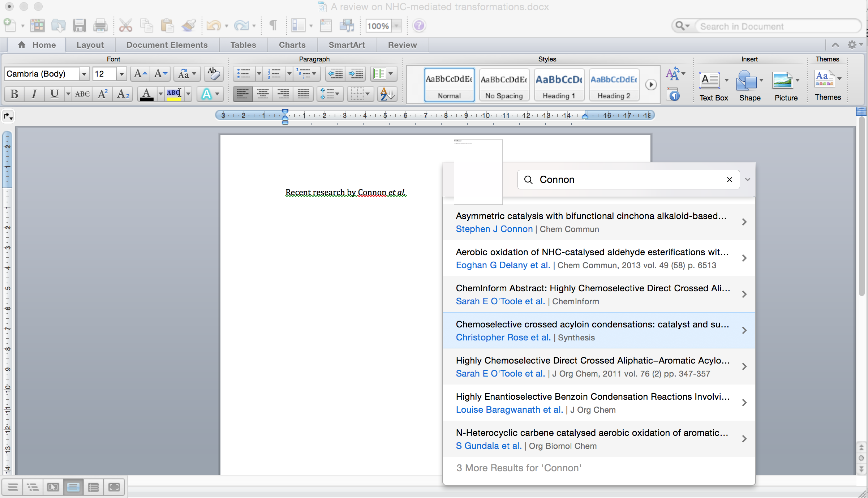Expand the search results dropdown arrow
868x498 pixels.
coord(748,180)
